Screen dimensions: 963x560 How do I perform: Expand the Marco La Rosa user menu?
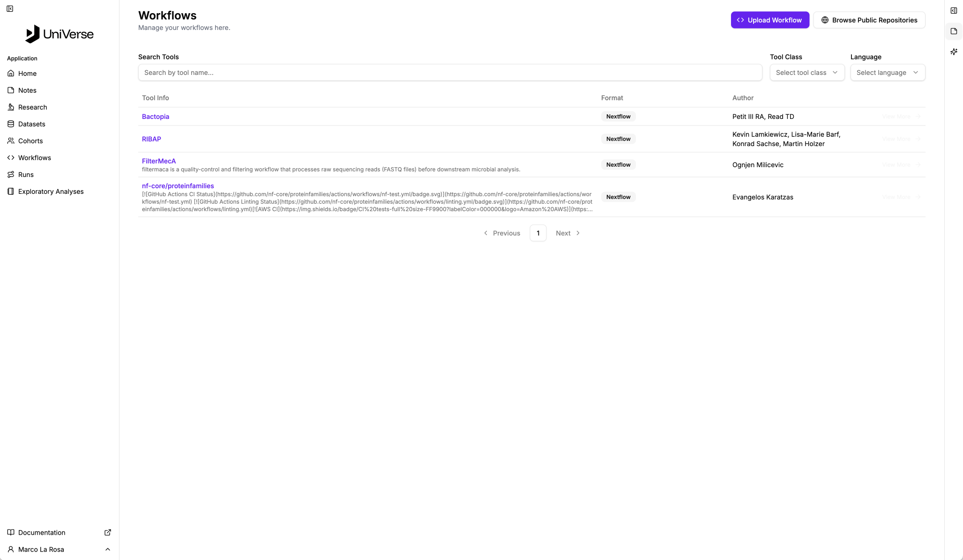point(107,549)
